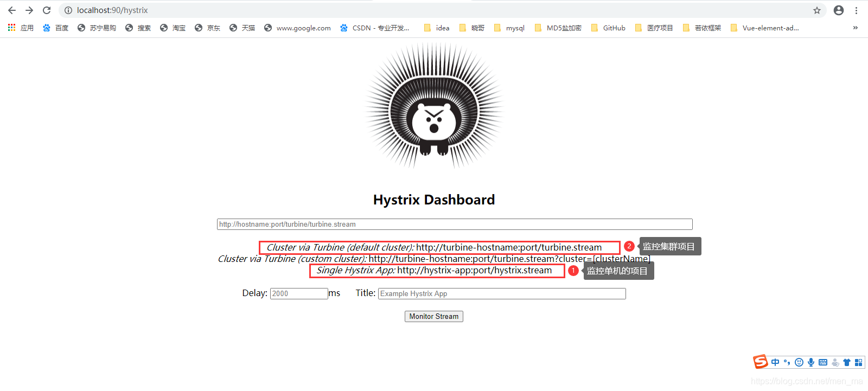Image resolution: width=868 pixels, height=391 pixels.
Task: Open the 京东 bookmark
Action: pyautogui.click(x=207, y=28)
